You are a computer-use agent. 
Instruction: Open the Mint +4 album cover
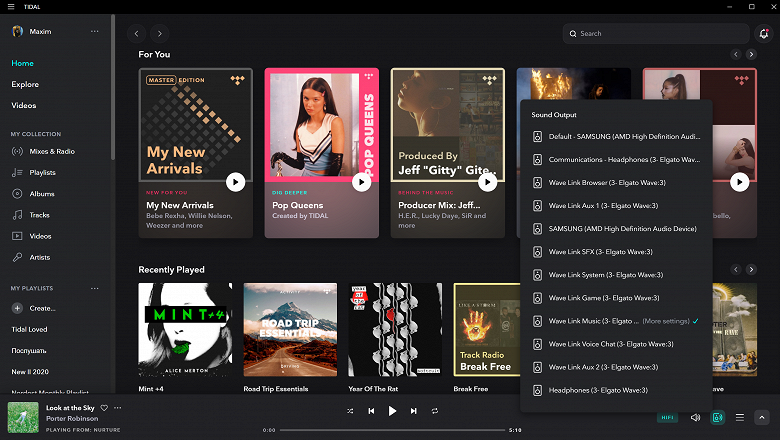point(185,330)
